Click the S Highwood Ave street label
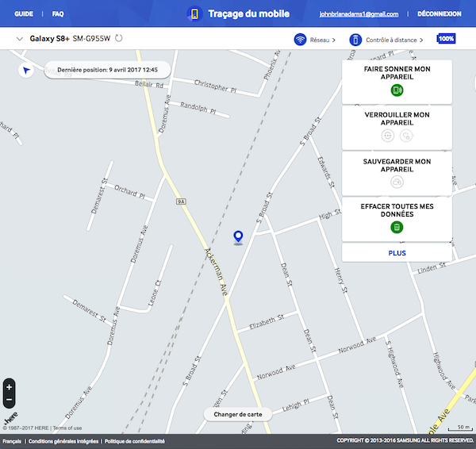Viewport: 476px width, 449px height. pyautogui.click(x=394, y=364)
